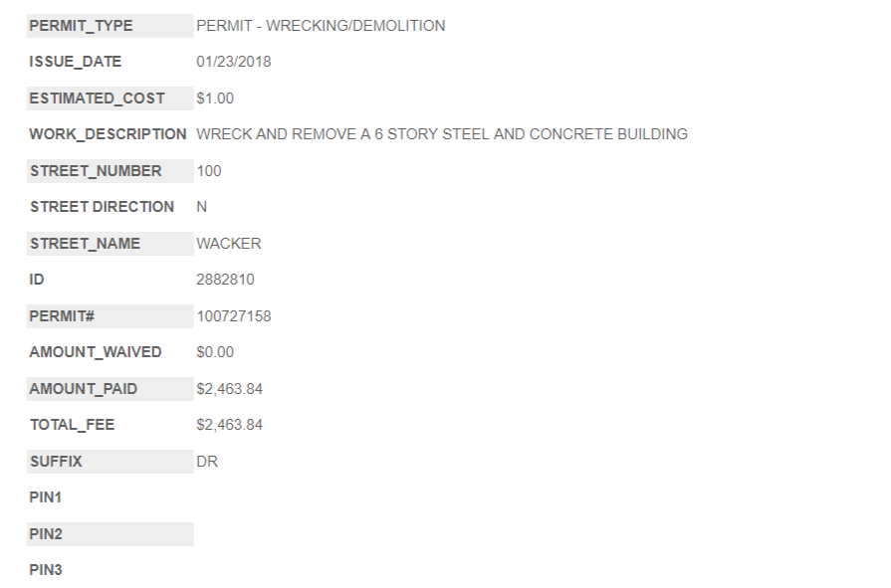Click the PIN3 label
Viewport: 891px width, 588px height.
pyautogui.click(x=46, y=570)
